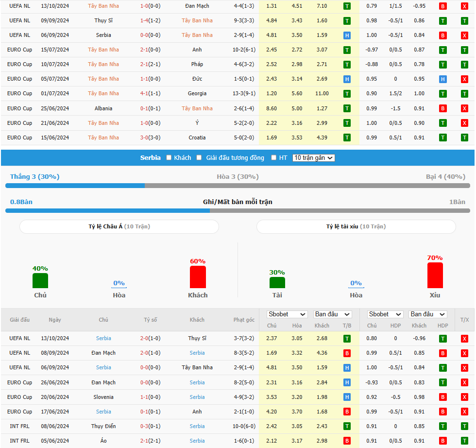This screenshot has width=476, height=448.
Task: Open the 10 trận gần dropdown
Action: coord(314,158)
